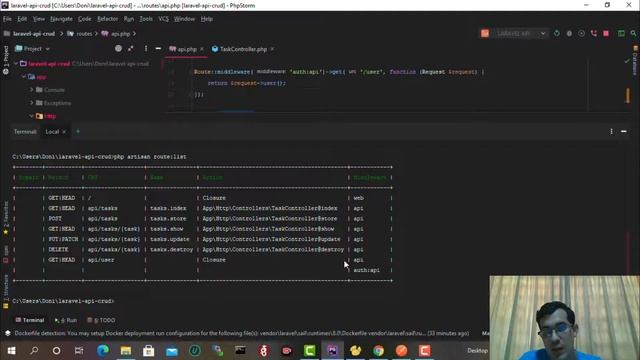Open the Run menu
This screenshot has height=360, width=640.
(x=129, y=19)
